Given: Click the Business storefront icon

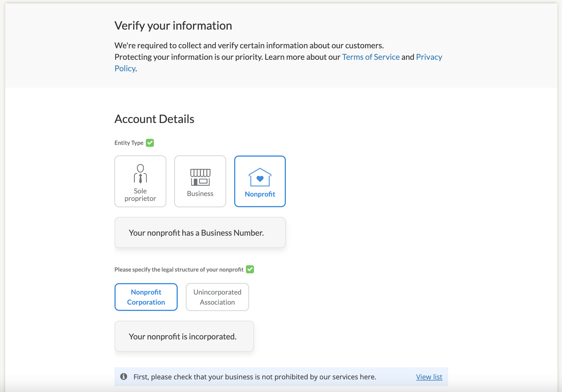Looking at the screenshot, I should click(x=200, y=177).
